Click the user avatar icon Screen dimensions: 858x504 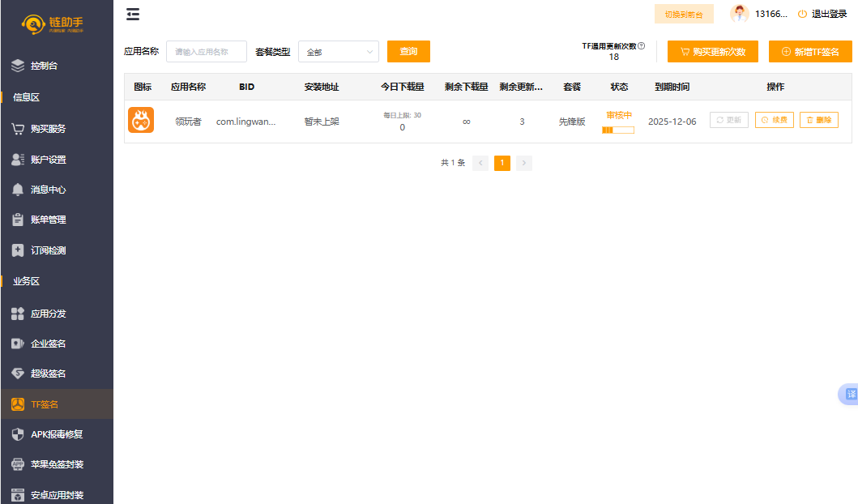[x=739, y=14]
